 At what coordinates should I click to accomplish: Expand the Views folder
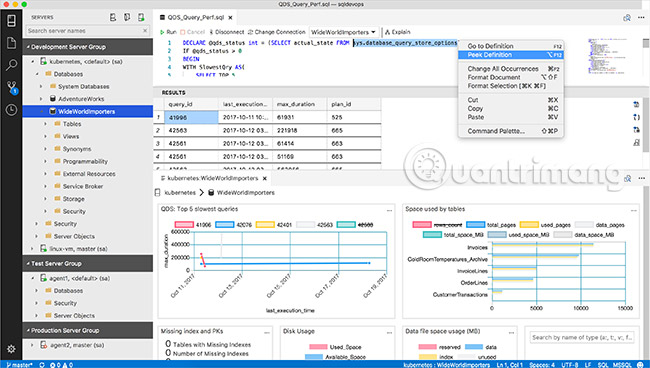point(46,136)
